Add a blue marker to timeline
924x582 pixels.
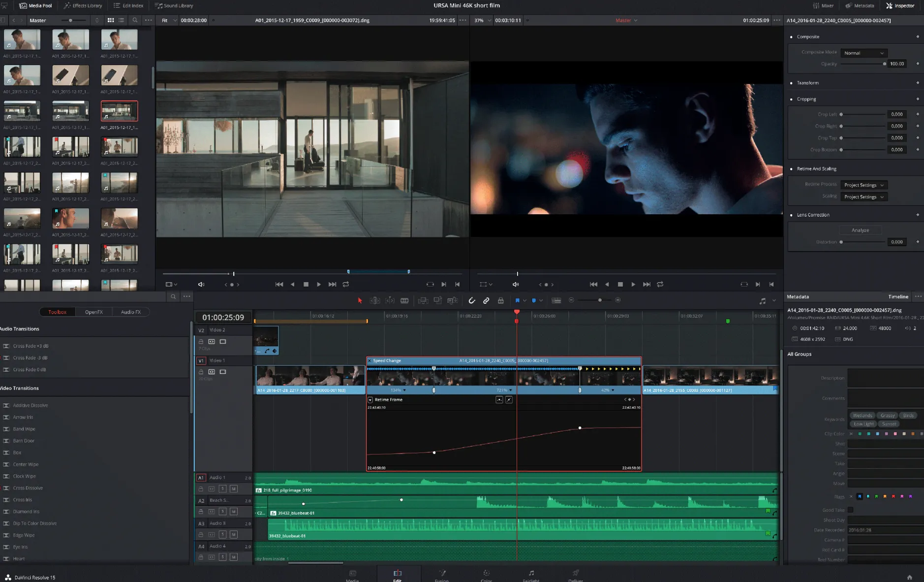tap(534, 300)
